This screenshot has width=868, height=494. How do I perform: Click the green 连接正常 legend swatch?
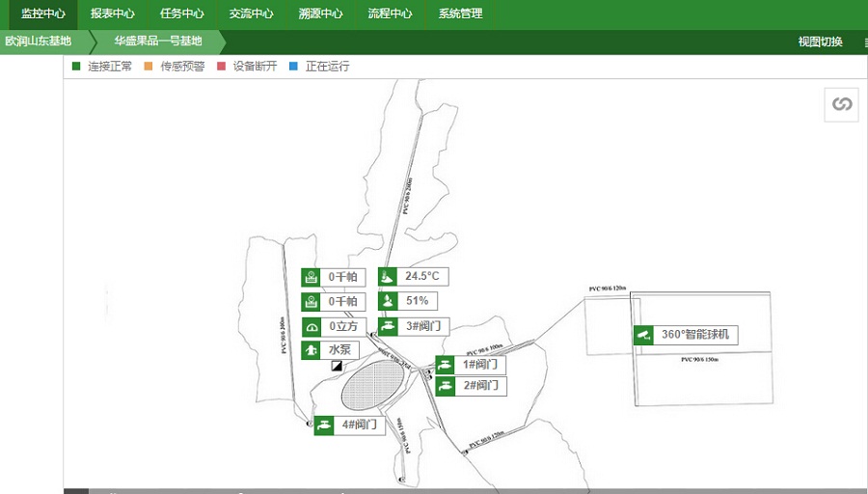pos(77,67)
